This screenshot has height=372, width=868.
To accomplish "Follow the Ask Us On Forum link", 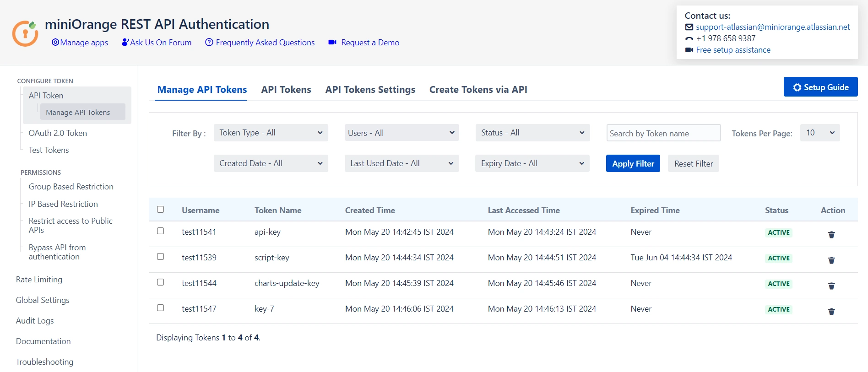I will [x=161, y=43].
